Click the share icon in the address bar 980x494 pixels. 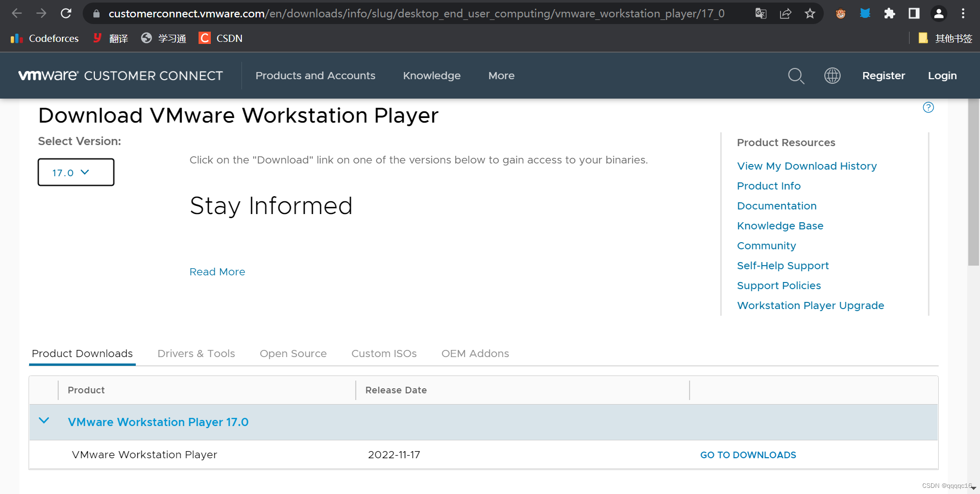785,13
